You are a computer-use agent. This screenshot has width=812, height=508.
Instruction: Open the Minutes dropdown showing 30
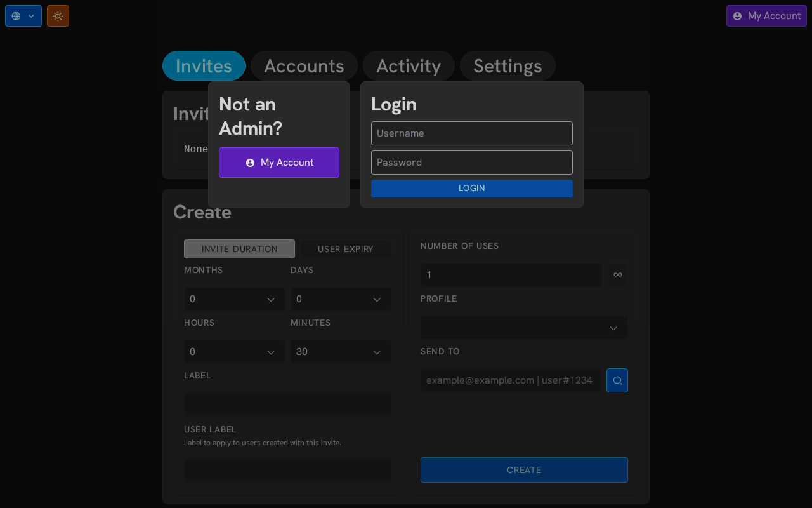pos(340,352)
